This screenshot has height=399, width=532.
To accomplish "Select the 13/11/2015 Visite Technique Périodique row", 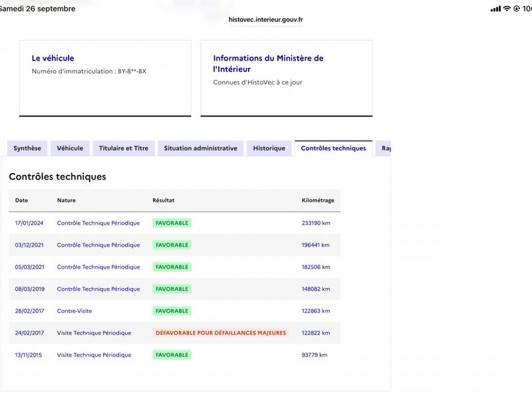I will 174,355.
